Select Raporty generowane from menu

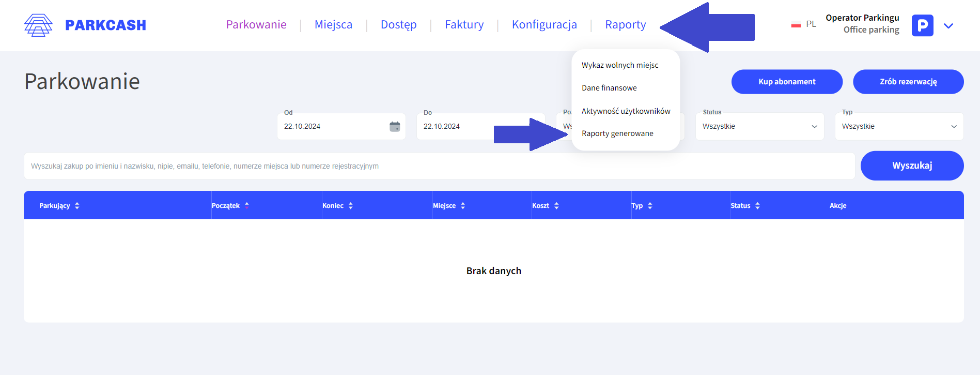[x=617, y=133]
